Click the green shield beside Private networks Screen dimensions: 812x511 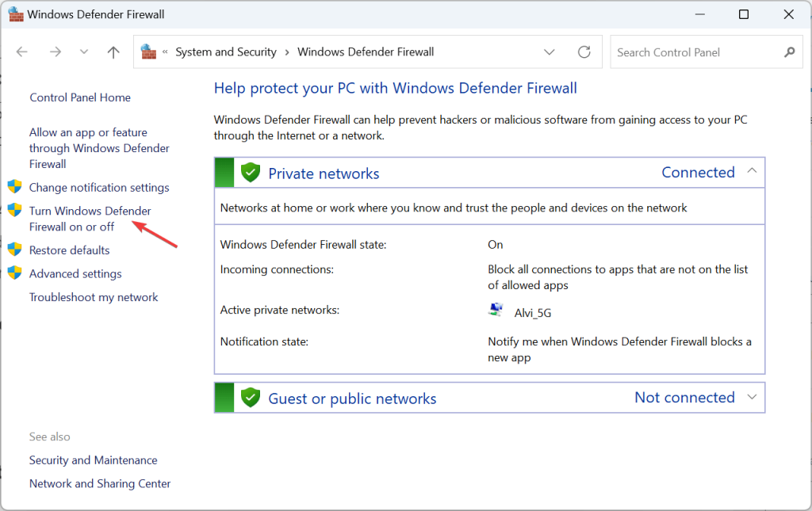point(251,173)
